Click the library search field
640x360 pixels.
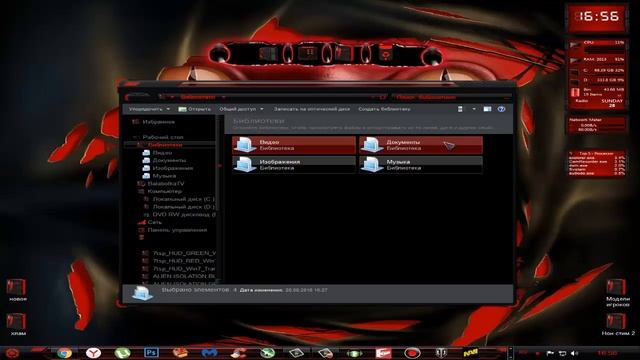(x=451, y=97)
